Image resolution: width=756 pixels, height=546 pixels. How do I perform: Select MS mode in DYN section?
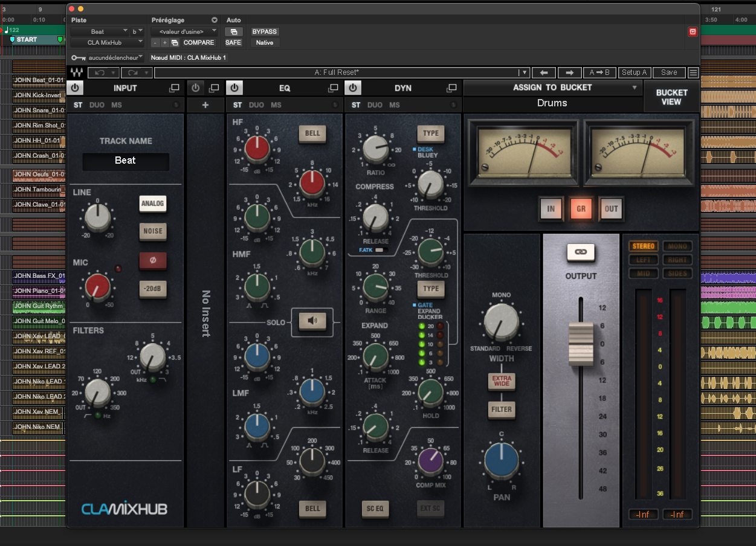[x=395, y=105]
